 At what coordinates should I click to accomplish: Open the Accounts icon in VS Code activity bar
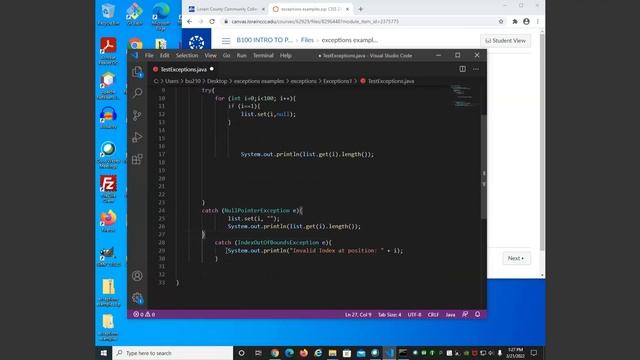point(137,276)
